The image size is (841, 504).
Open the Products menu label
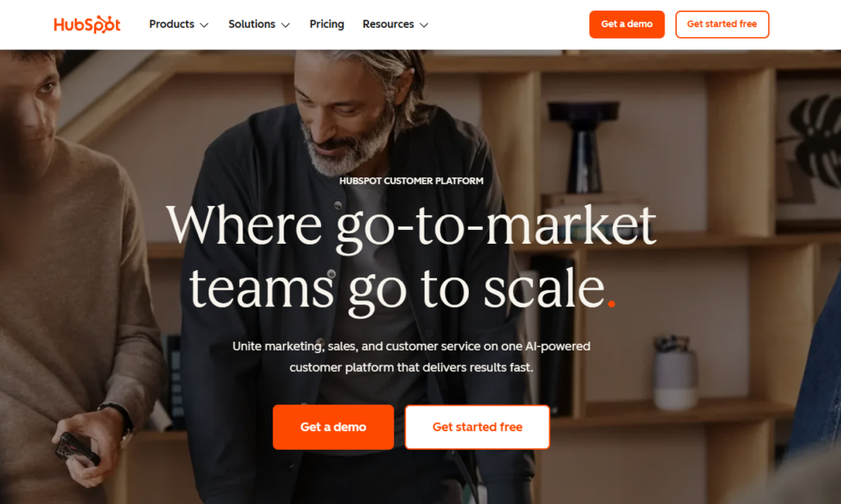(172, 24)
